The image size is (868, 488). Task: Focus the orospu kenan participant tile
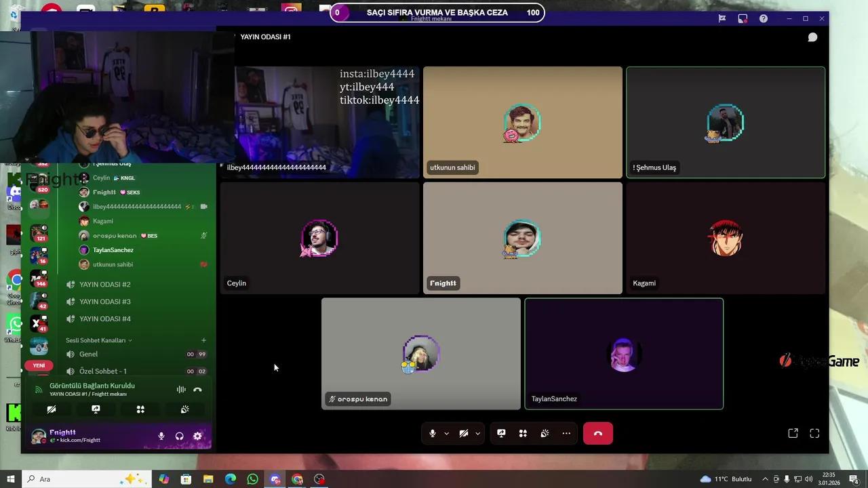pyautogui.click(x=421, y=354)
